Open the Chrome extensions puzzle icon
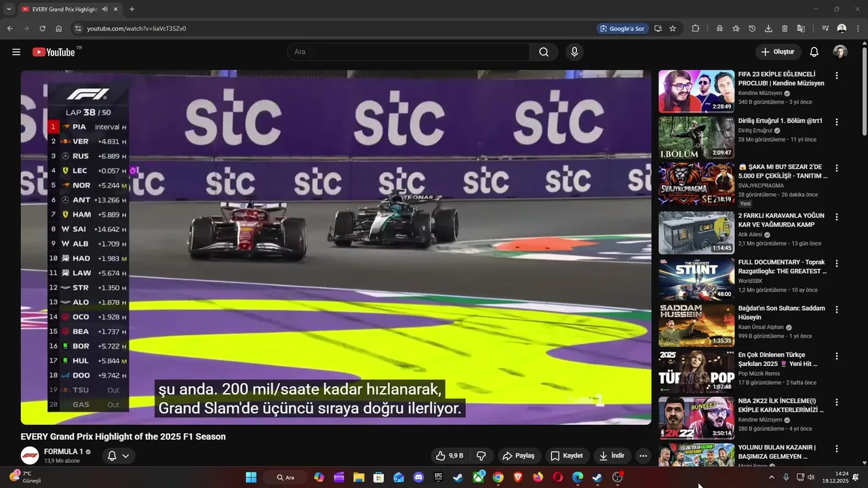The image size is (868, 488). pos(696,28)
